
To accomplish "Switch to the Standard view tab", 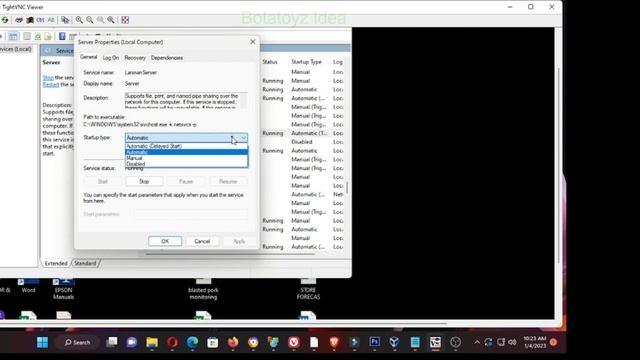I will click(85, 263).
